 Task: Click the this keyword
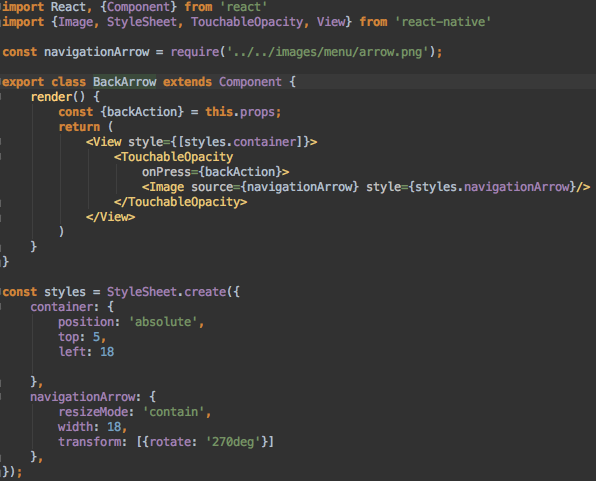pos(219,112)
